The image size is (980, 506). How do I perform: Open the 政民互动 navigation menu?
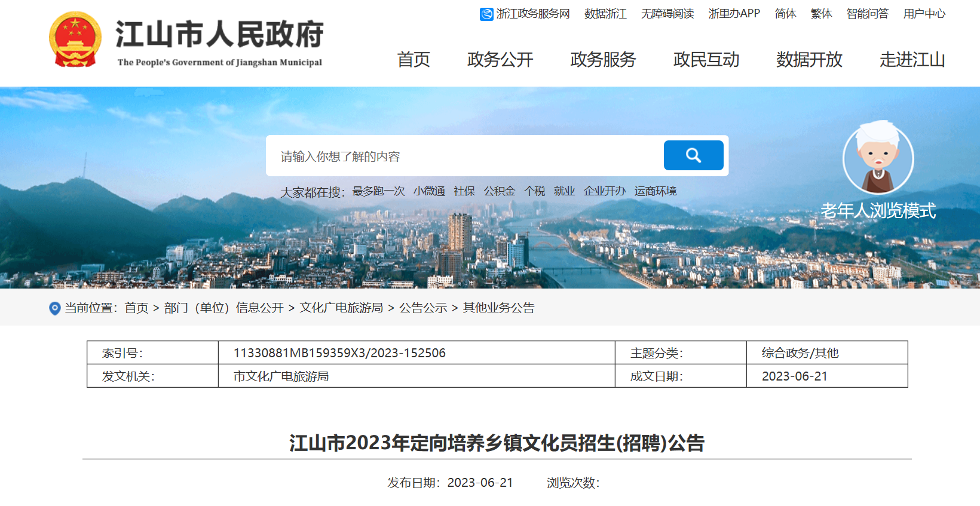coord(706,60)
